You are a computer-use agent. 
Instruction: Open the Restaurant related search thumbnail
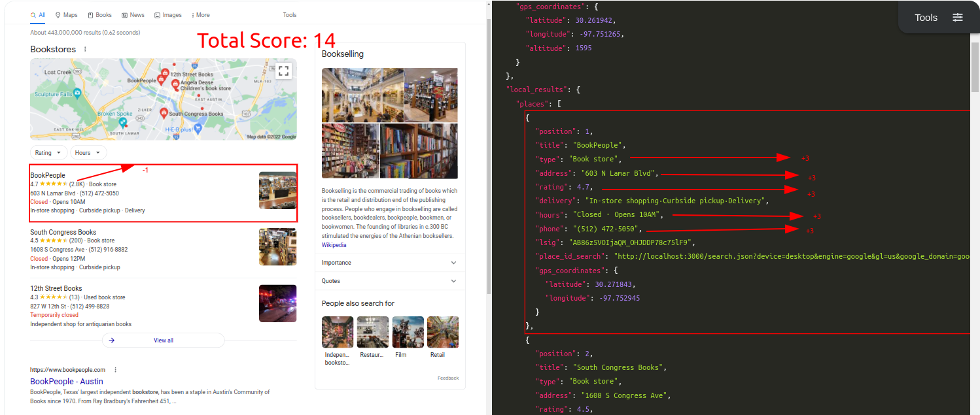(x=373, y=332)
